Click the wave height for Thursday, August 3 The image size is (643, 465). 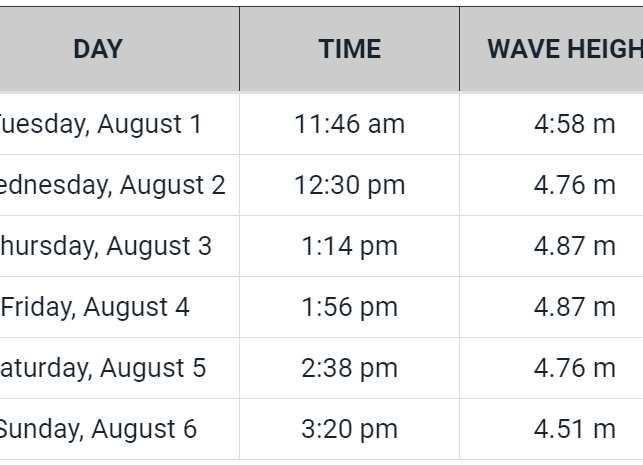pos(574,246)
